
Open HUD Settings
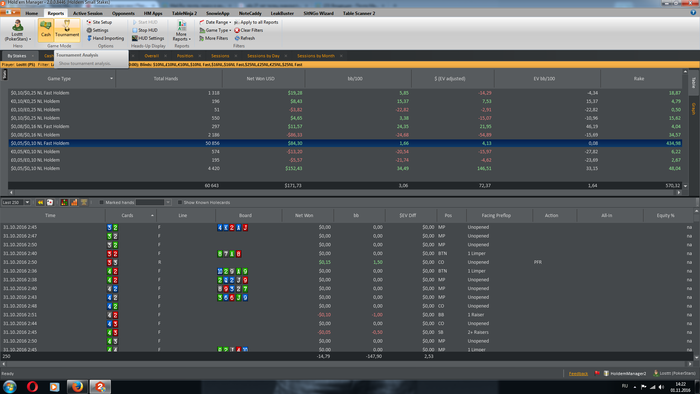point(148,38)
